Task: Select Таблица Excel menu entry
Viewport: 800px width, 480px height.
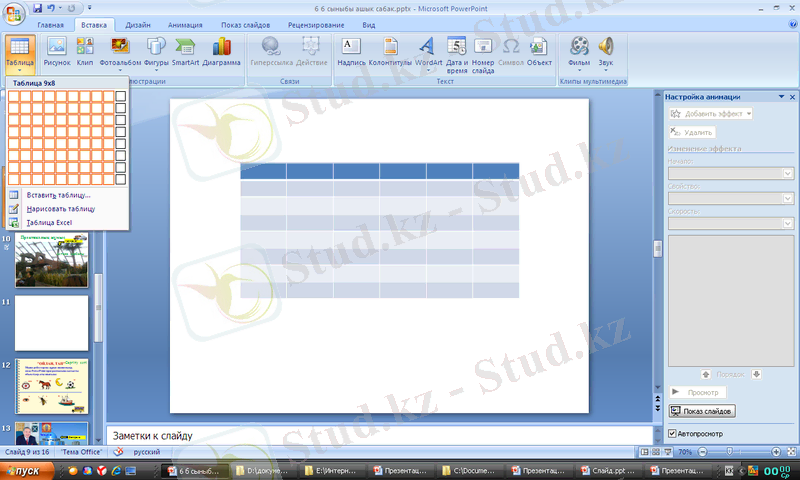Action: [x=49, y=222]
